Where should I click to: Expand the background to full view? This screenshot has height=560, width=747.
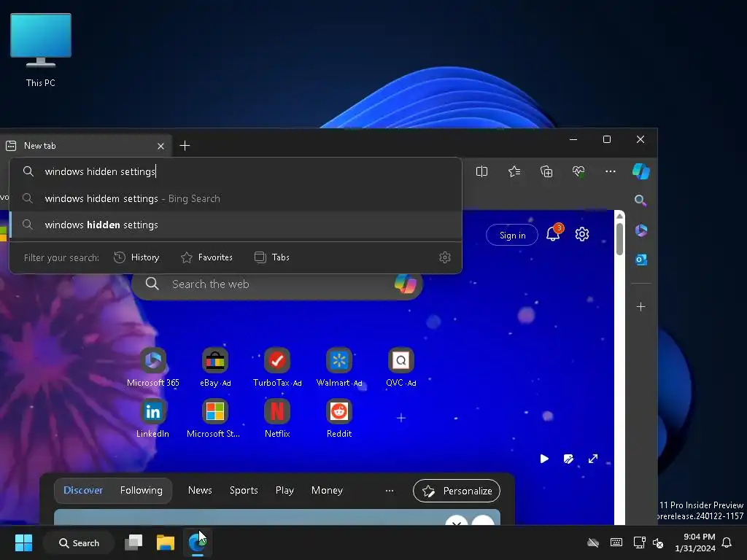(x=592, y=459)
